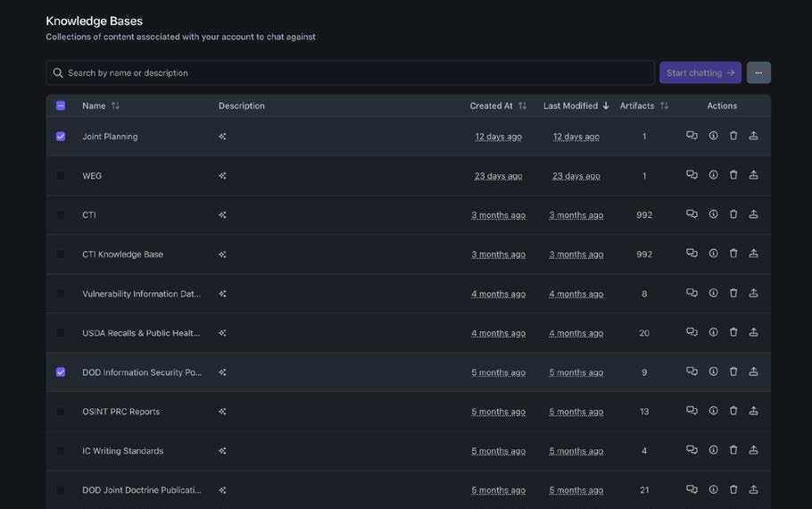
Task: Generate description for DOD Information Security
Action: 222,372
